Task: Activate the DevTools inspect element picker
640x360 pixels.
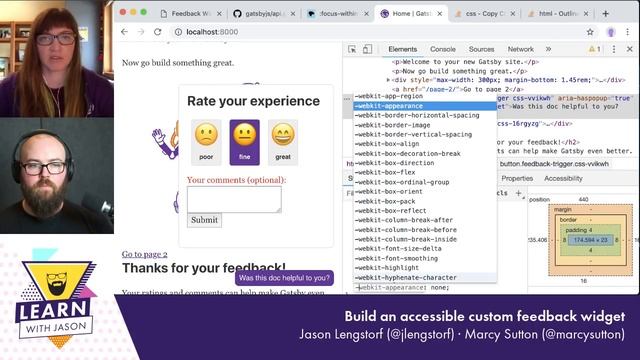Action: [352, 49]
